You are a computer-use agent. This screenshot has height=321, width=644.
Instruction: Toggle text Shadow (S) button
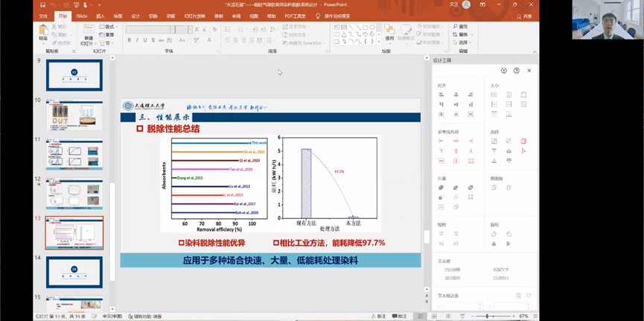tap(153, 40)
